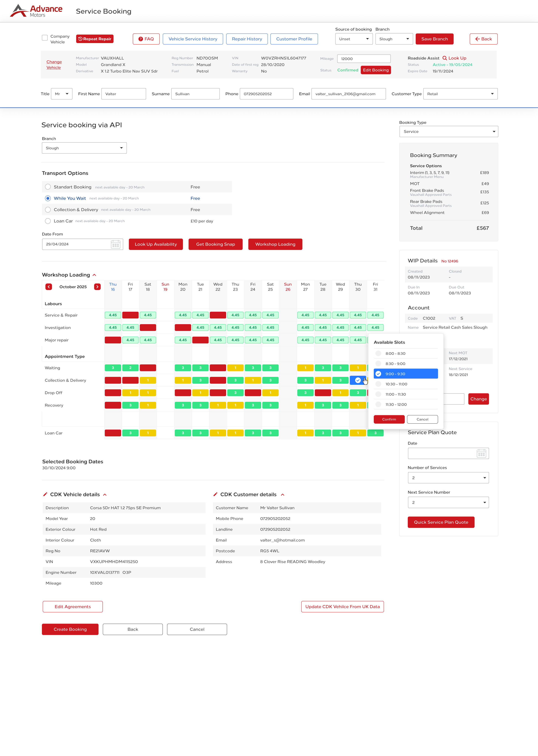Click the CDK Vehicle details edit pencil
Screen dimensions: 538x756
45,494
